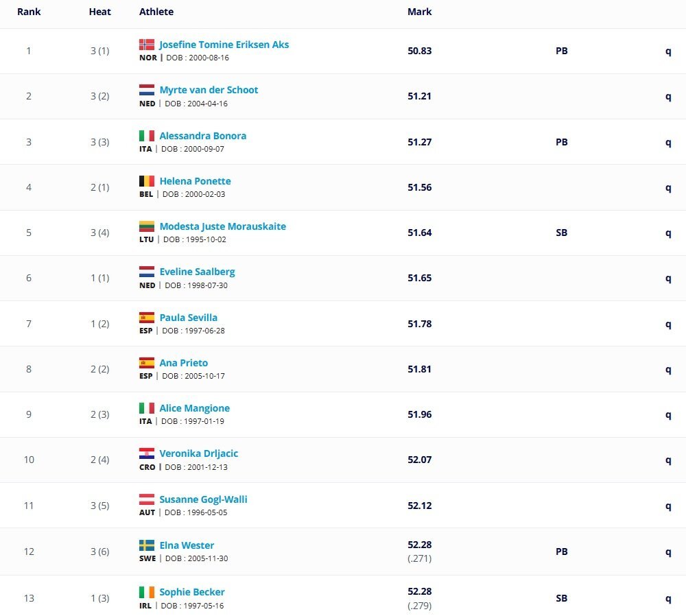Click the Austria flag beside Susanne Gogl-Walli
Image resolution: width=686 pixels, height=616 pixels.
147,499
